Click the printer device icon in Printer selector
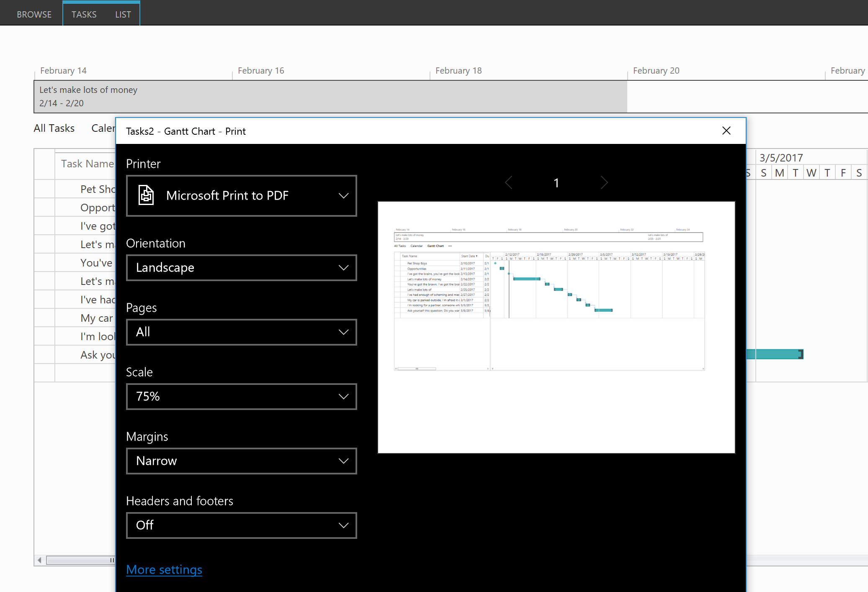Viewport: 868px width, 592px height. (x=146, y=195)
